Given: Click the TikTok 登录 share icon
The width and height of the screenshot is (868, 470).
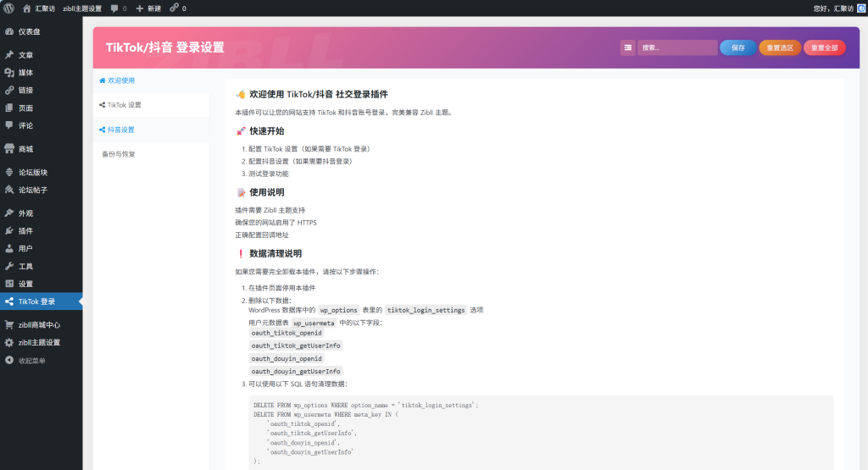Looking at the screenshot, I should pyautogui.click(x=9, y=301).
